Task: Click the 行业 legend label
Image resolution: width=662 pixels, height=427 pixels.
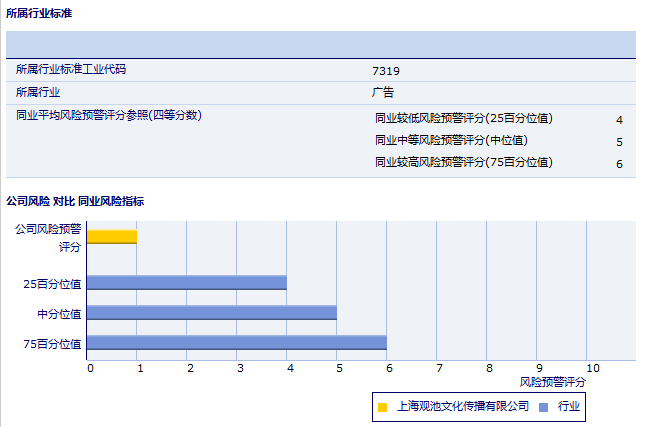Action: pyautogui.click(x=569, y=406)
